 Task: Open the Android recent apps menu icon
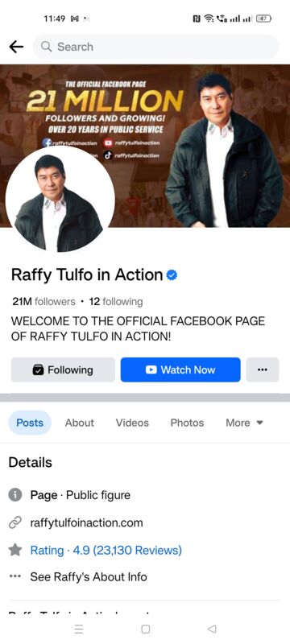pyautogui.click(x=79, y=629)
